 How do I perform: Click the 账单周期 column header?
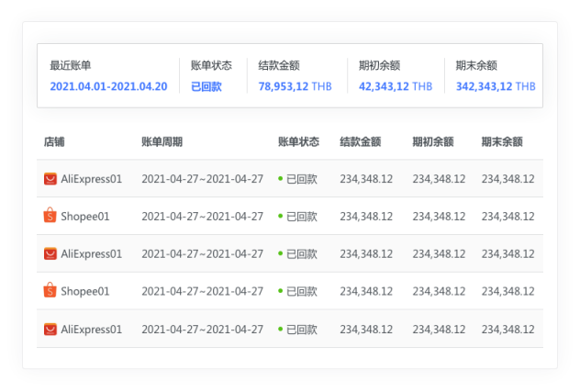click(x=162, y=142)
